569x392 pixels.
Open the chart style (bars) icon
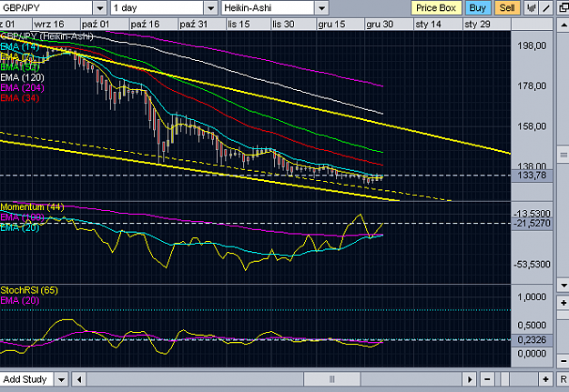coord(532,8)
